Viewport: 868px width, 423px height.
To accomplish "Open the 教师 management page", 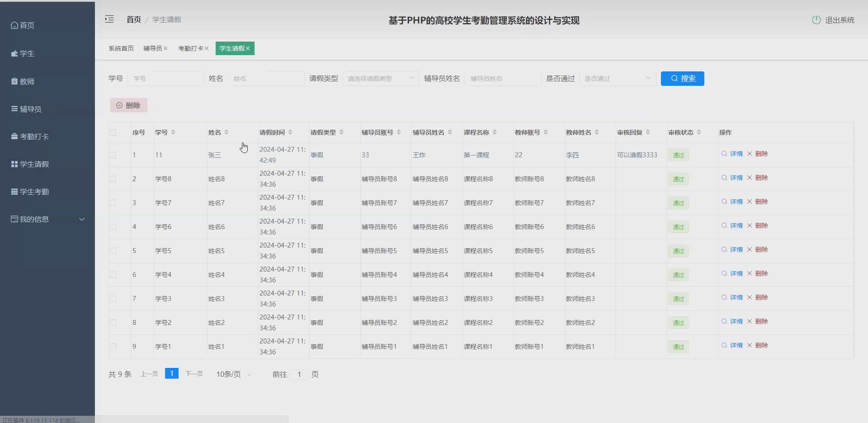I will pyautogui.click(x=26, y=81).
